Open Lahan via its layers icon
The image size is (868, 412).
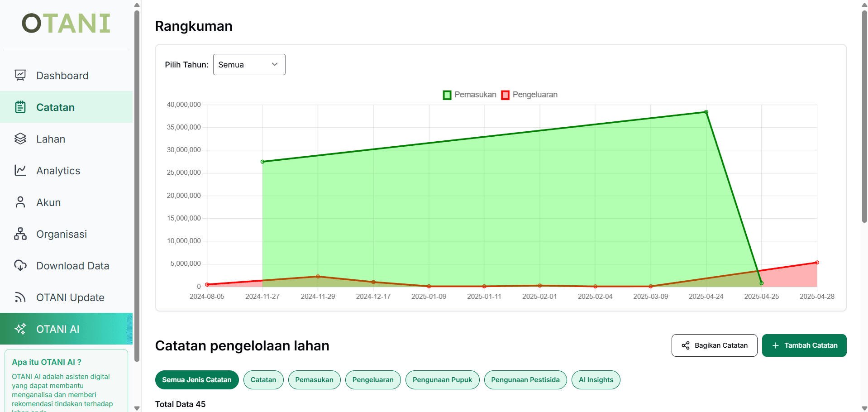20,139
